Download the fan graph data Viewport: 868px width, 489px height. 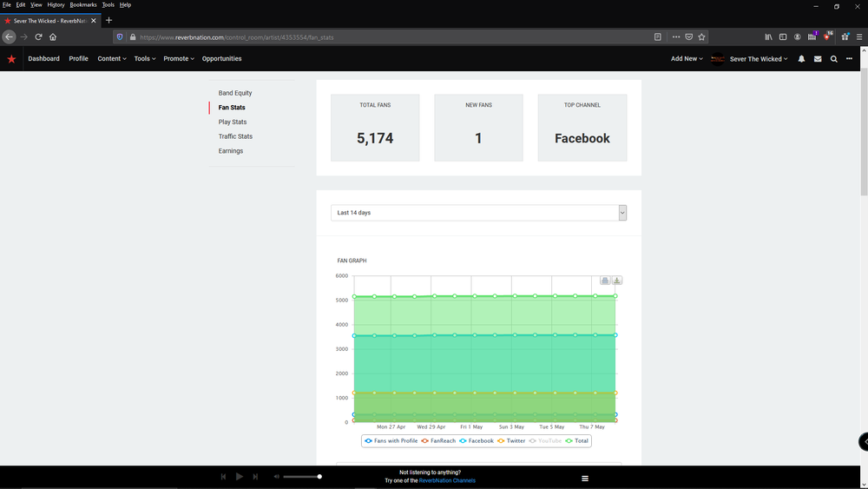(x=616, y=281)
